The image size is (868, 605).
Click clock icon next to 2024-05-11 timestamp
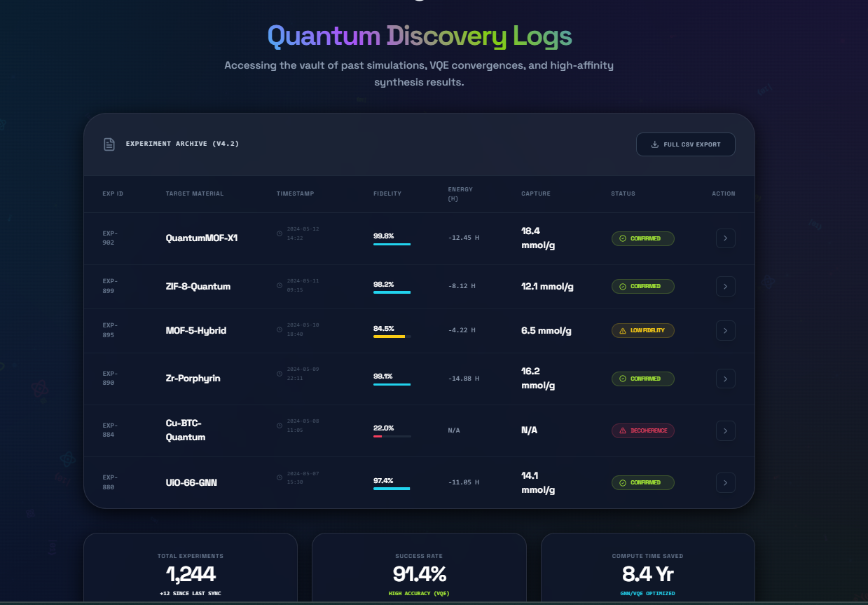[x=280, y=285]
